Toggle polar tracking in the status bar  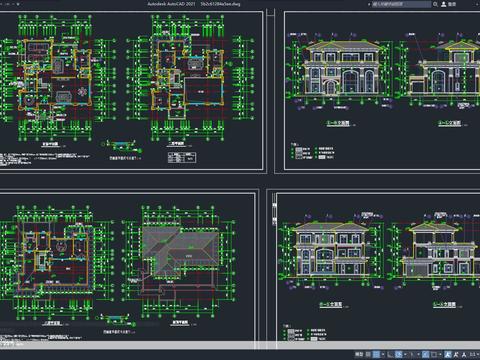click(x=399, y=354)
